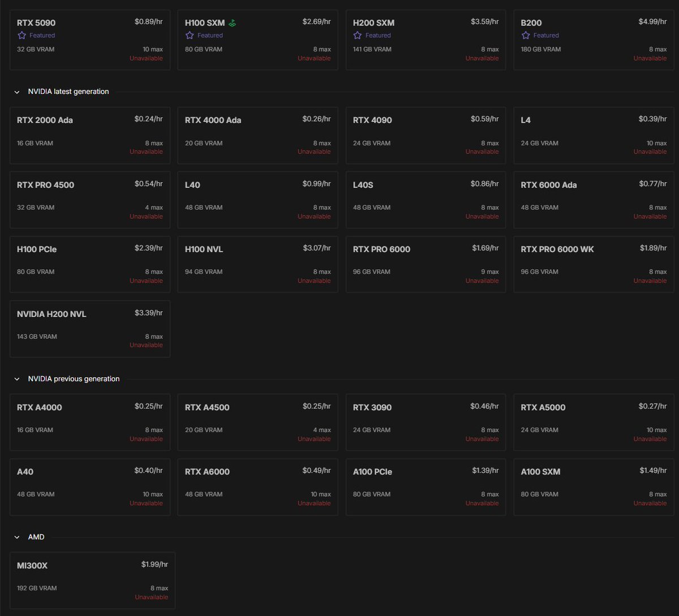The image size is (679, 616).
Task: Select the RTX PRO 6000 card
Action: click(x=426, y=264)
